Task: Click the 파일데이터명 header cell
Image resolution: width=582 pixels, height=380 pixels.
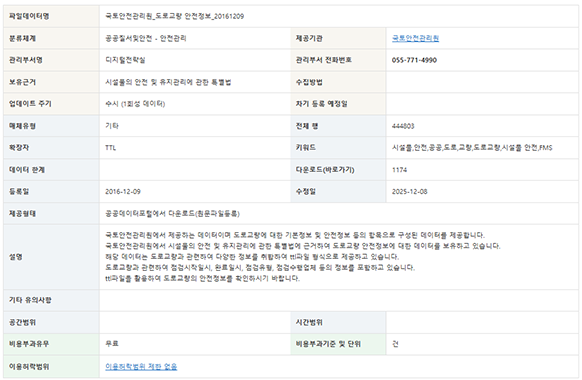Action: point(52,16)
